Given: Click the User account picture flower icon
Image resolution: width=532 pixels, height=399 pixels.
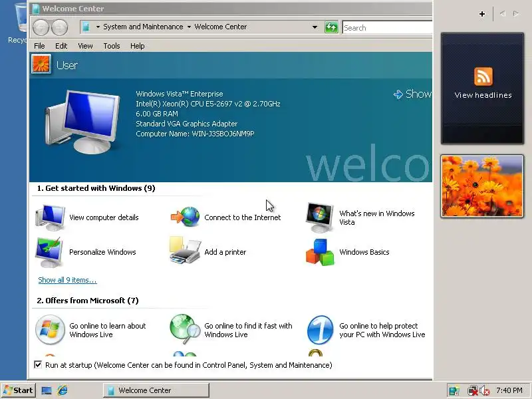Looking at the screenshot, I should coord(41,64).
